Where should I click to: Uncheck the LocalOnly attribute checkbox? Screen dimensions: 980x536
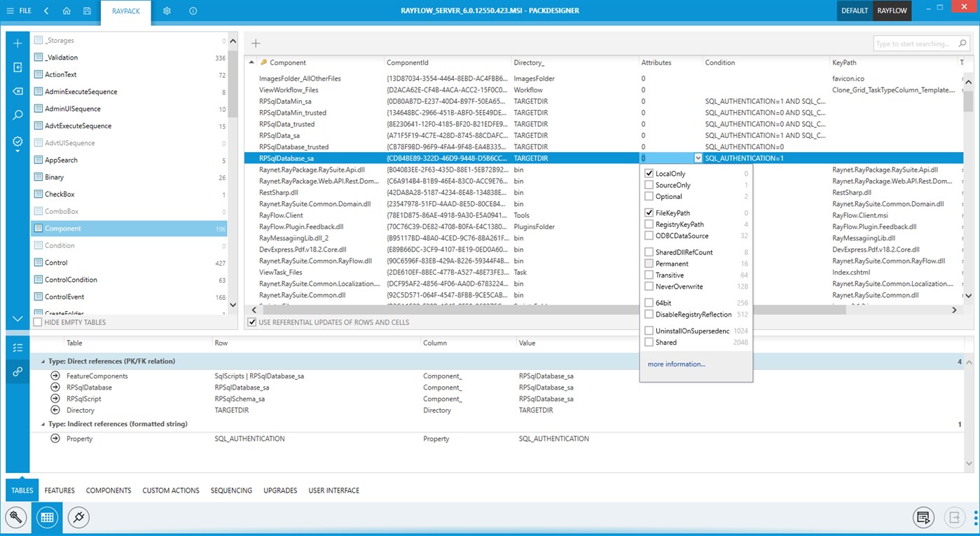point(649,173)
